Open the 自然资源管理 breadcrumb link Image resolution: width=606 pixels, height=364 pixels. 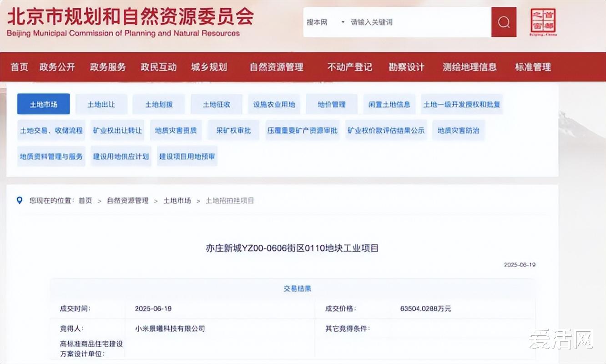[127, 200]
